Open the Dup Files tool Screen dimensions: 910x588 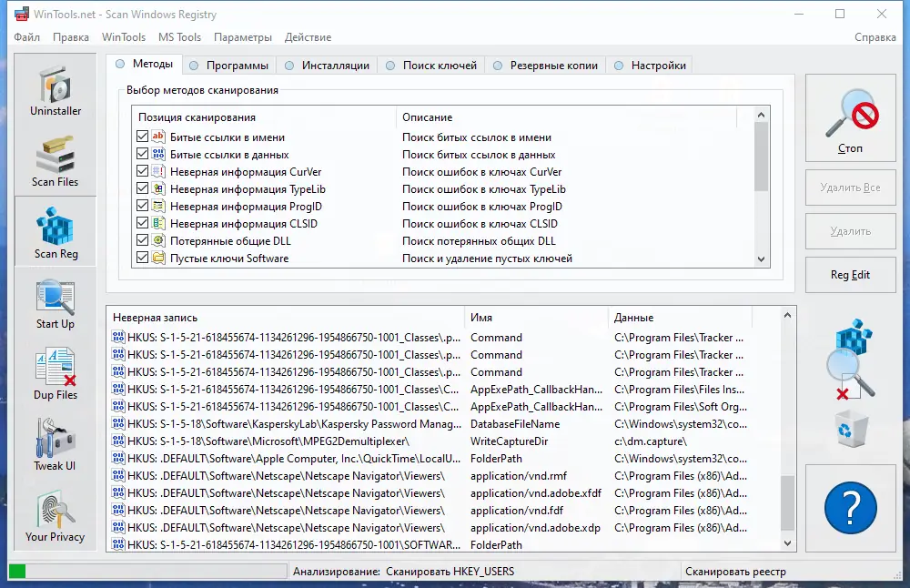click(x=56, y=374)
